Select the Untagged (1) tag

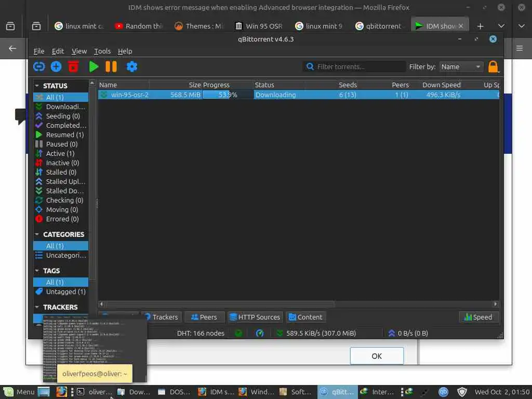[61, 291]
